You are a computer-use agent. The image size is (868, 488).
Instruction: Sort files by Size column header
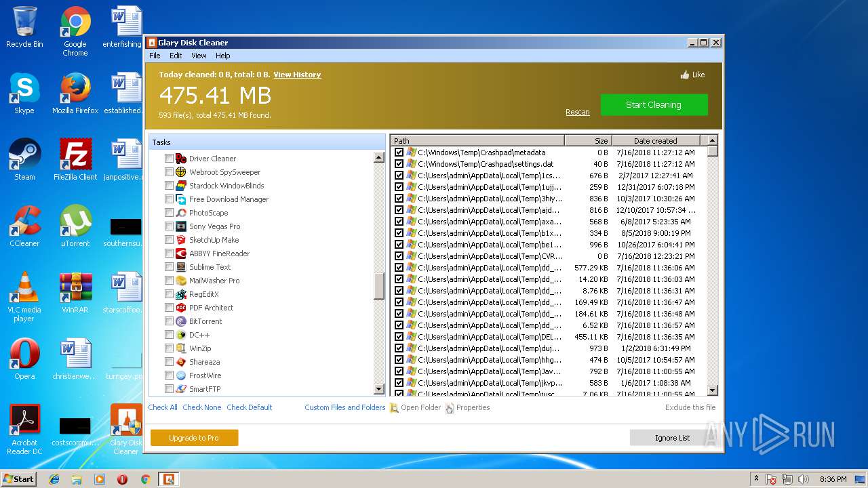coord(589,141)
